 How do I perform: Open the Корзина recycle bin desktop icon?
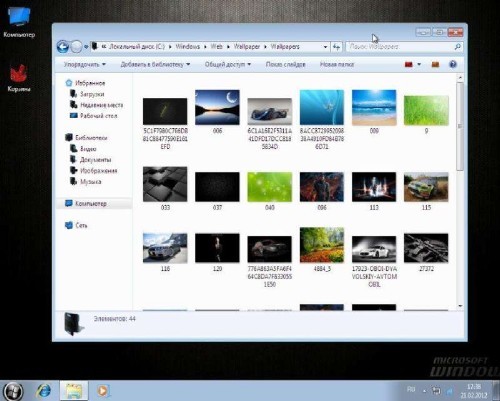tap(19, 78)
